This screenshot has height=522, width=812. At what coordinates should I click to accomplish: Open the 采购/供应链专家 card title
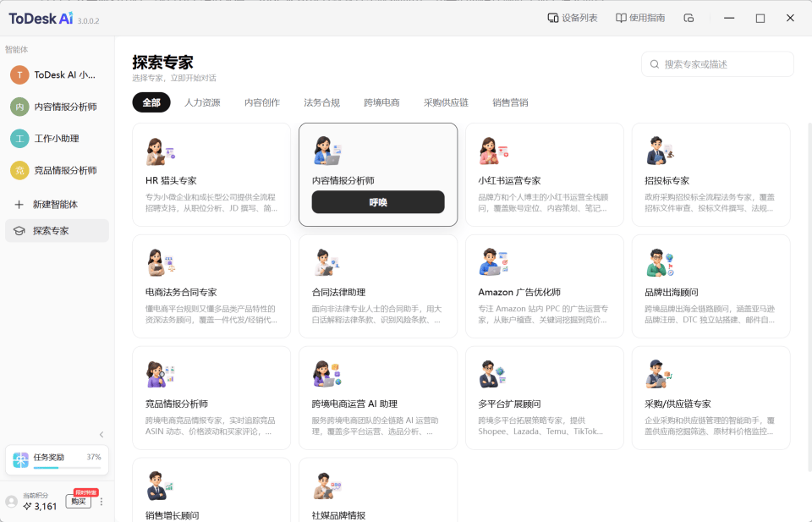click(x=678, y=404)
